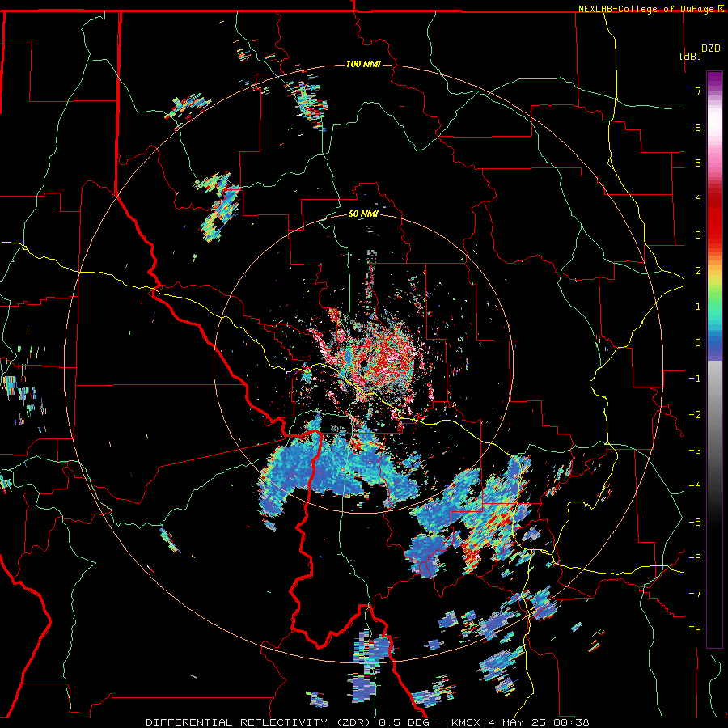Click the 5 value on the scale
Viewport: 728px width, 728px height.
pos(698,163)
